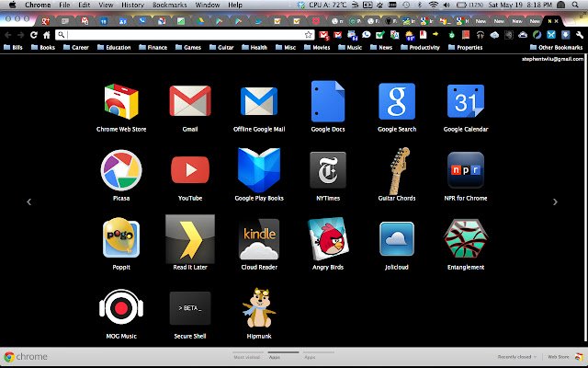Open the Window menu

pos(208,5)
